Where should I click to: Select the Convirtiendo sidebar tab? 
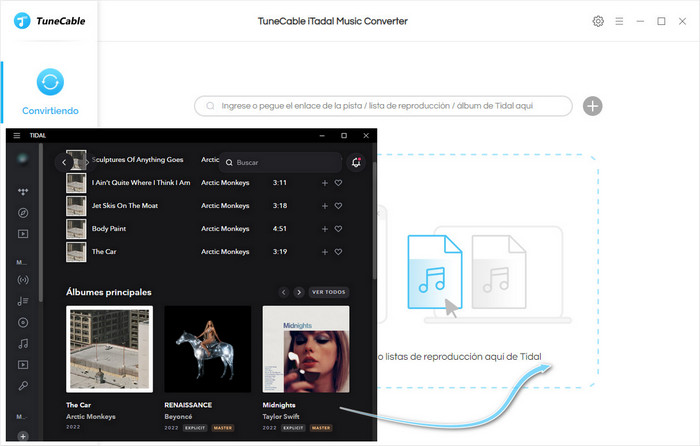50,92
